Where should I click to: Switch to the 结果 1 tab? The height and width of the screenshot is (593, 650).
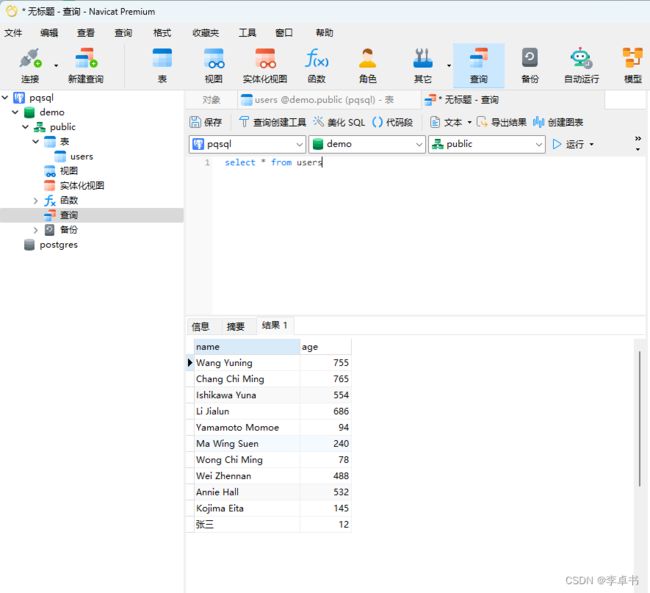275,325
